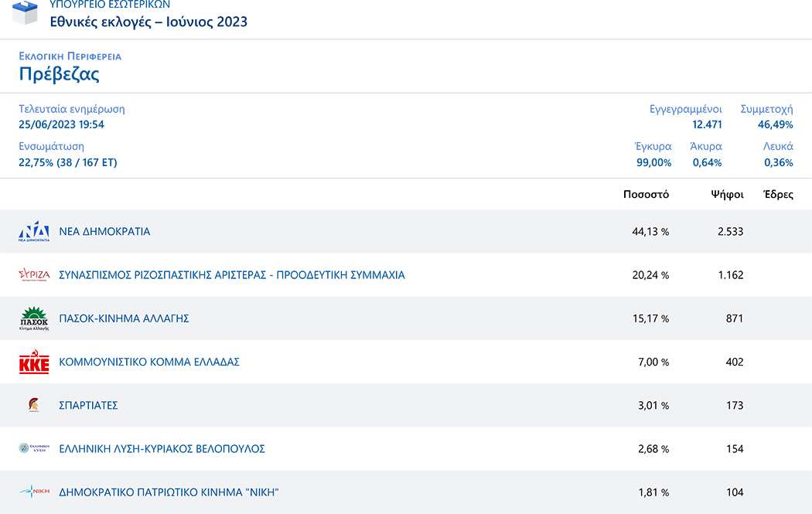Screen dimensions: 812x514
Task: Click the 3,01 % percentage cell
Action: 653,405
